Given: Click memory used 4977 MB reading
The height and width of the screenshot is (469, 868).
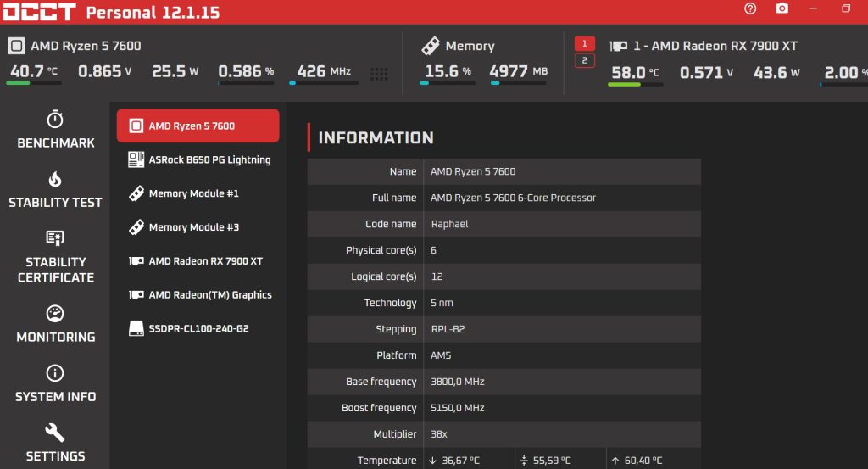Looking at the screenshot, I should [518, 71].
